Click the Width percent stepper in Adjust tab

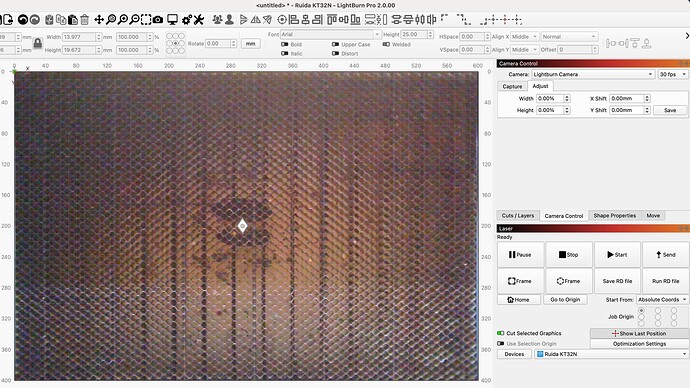tap(567, 99)
